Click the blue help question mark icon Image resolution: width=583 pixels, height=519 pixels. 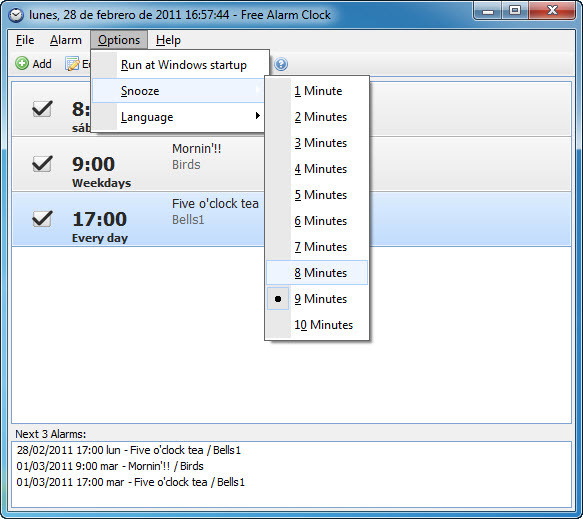(281, 64)
